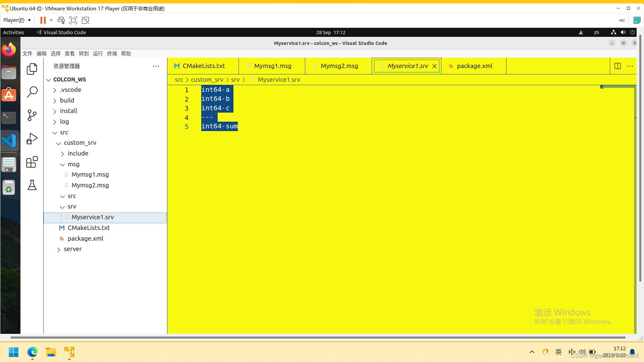Image resolution: width=644 pixels, height=362 pixels.
Task: Switch to the Mymsg2.msg tab
Action: click(339, 66)
